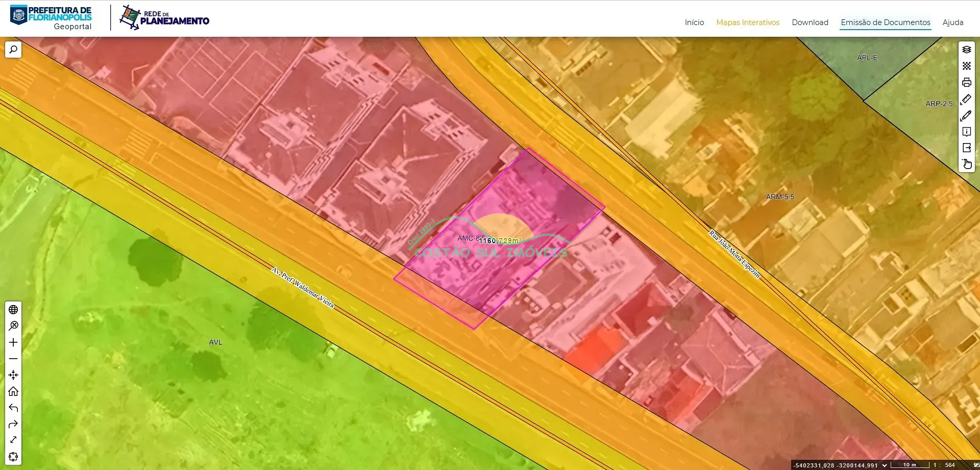Viewport: 980px width, 470px height.
Task: Select the pointing hand identify tool
Action: click(x=967, y=164)
